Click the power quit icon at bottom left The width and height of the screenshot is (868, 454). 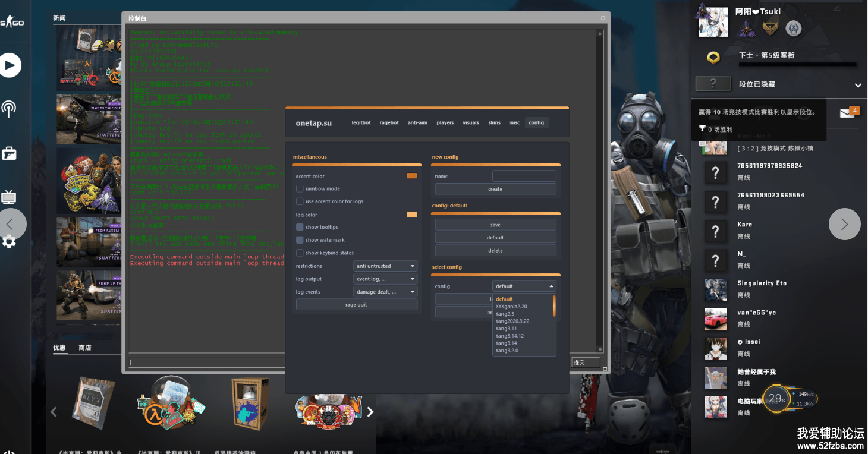point(9,451)
